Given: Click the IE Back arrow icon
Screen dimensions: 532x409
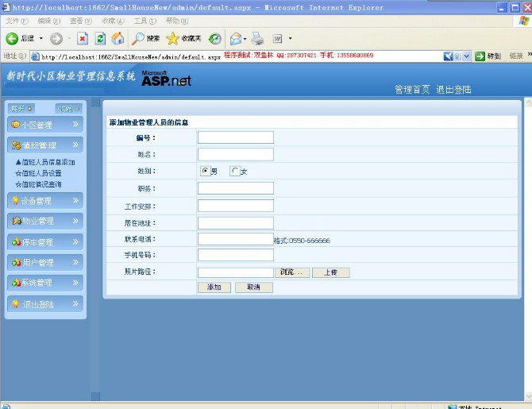Looking at the screenshot, I should [12, 38].
